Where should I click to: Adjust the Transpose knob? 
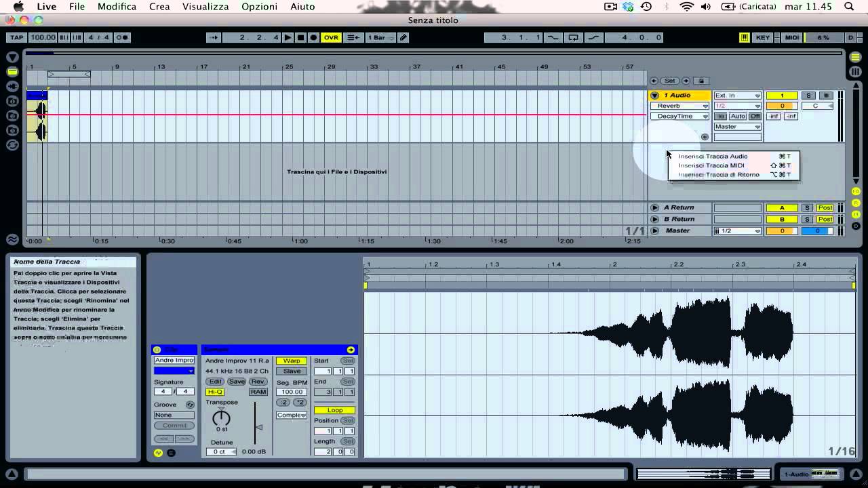(x=221, y=418)
